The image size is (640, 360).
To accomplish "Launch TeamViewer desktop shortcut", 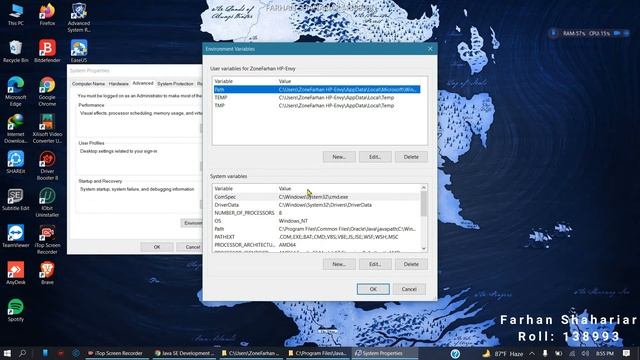I will 16,236.
